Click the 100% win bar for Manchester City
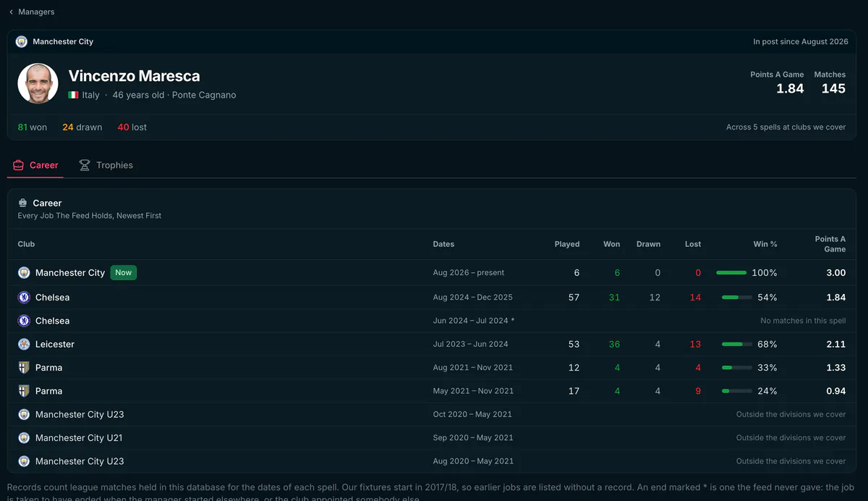 (731, 273)
